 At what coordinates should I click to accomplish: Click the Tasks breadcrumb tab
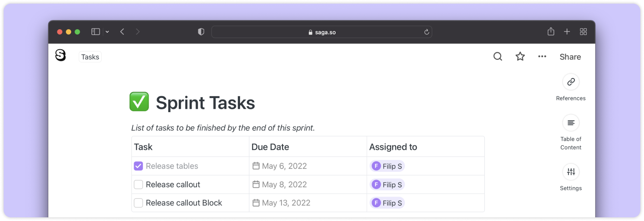[x=90, y=57]
